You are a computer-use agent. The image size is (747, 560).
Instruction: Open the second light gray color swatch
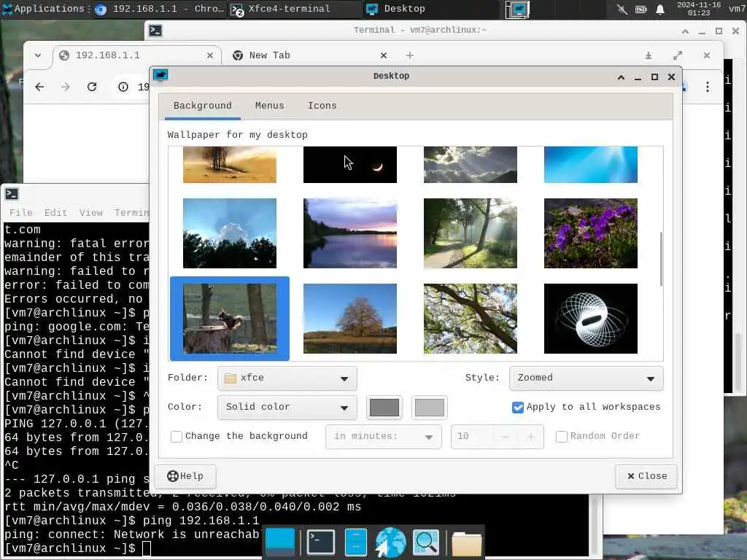click(429, 408)
